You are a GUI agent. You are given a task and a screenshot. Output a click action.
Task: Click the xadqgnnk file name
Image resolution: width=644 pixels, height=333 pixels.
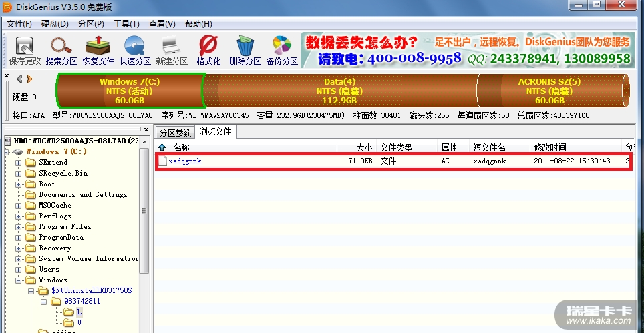[185, 161]
